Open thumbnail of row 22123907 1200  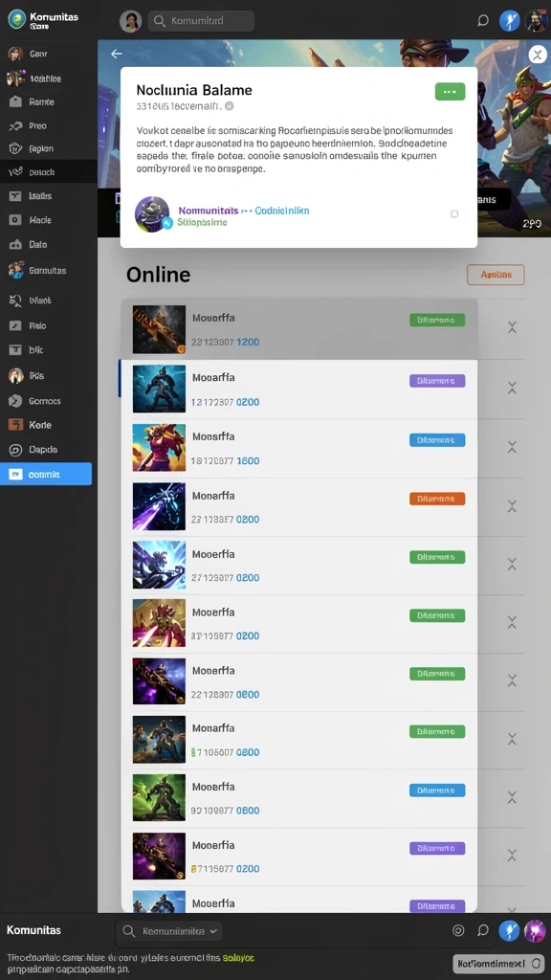(x=160, y=330)
